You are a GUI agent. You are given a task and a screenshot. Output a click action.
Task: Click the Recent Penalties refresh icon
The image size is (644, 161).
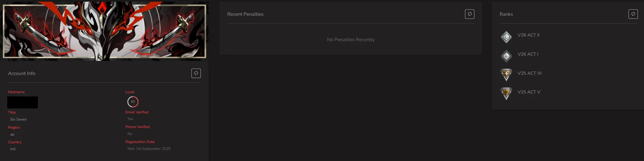point(469,14)
